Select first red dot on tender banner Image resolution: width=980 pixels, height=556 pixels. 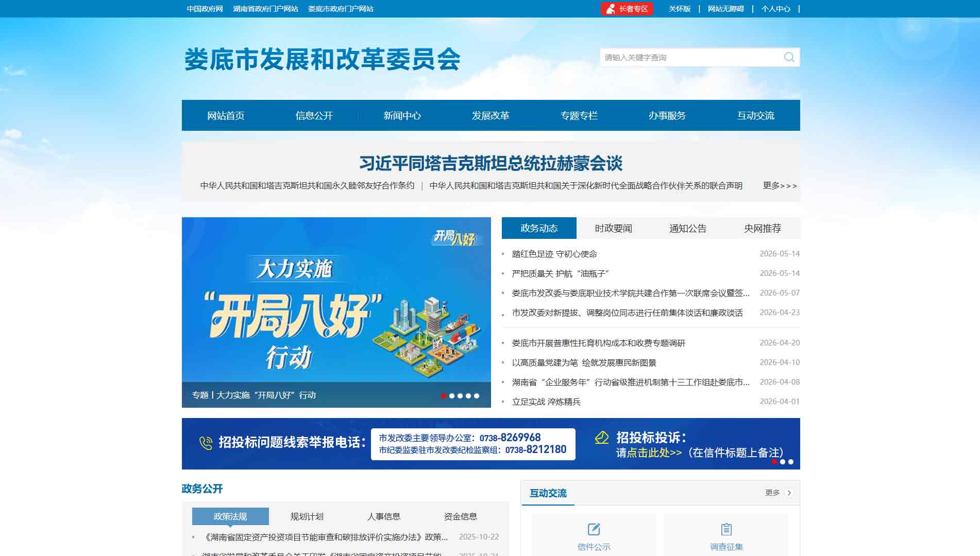point(774,462)
